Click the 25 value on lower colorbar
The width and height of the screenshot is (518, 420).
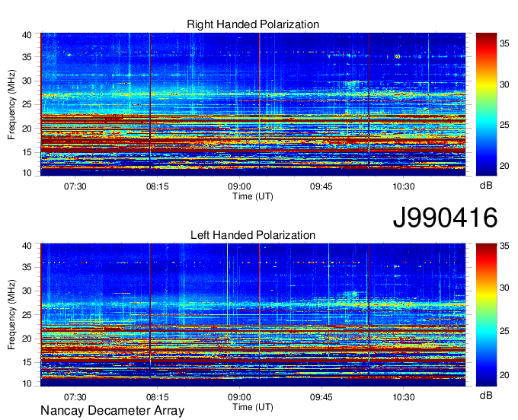[x=504, y=331]
